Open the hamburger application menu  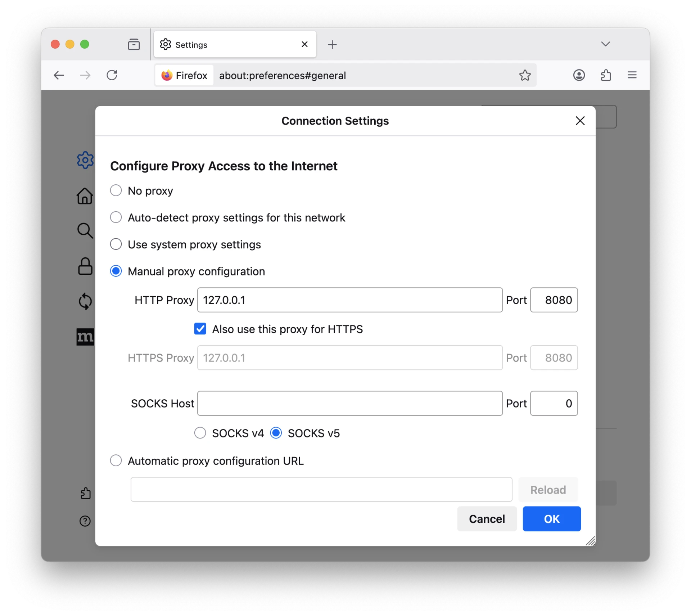632,75
